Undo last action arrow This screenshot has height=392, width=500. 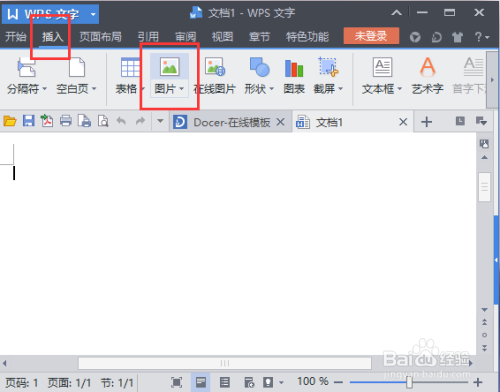pyautogui.click(x=121, y=121)
